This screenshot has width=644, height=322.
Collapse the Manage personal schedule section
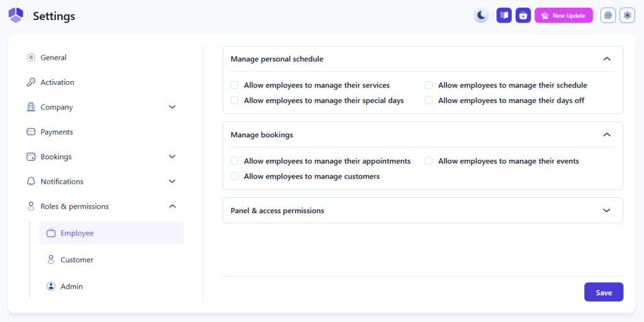pos(606,59)
